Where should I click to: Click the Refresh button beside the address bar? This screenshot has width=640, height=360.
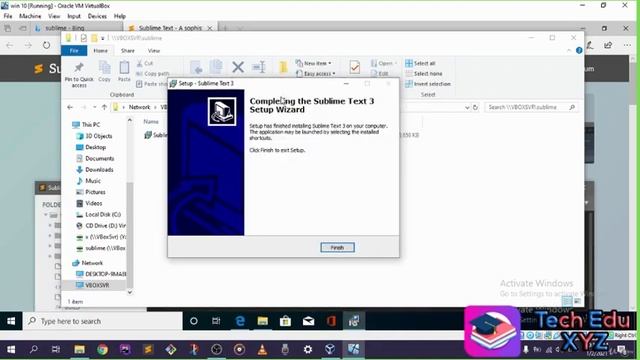pos(475,107)
